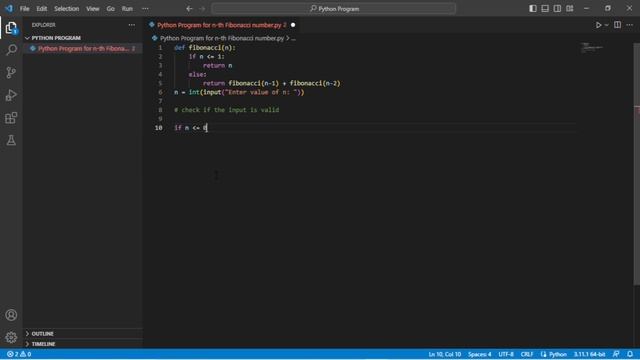Split the editor to the right
640x360 pixels.
[x=618, y=25]
